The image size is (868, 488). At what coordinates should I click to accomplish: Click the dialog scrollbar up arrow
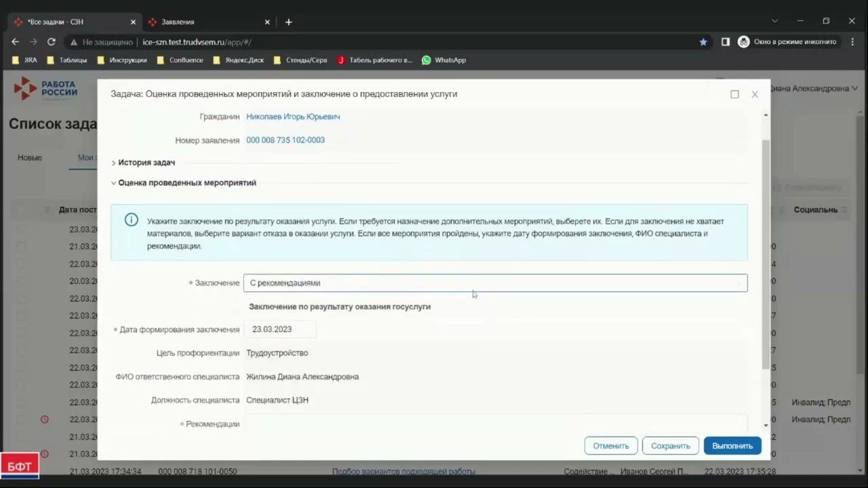tap(766, 115)
